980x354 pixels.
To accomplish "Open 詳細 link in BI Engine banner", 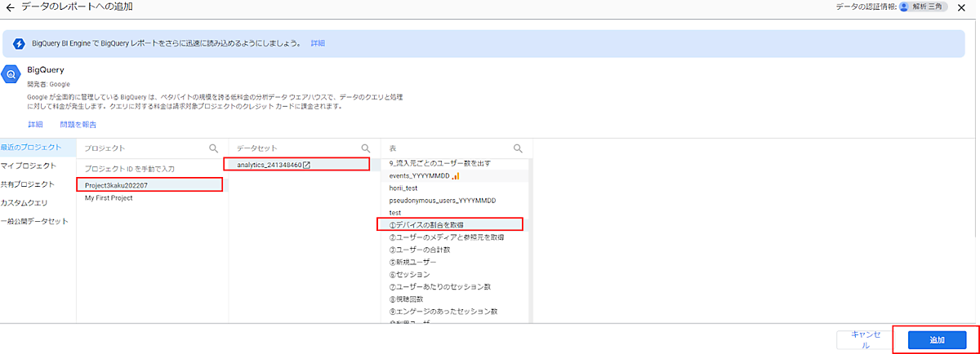I will 318,42.
